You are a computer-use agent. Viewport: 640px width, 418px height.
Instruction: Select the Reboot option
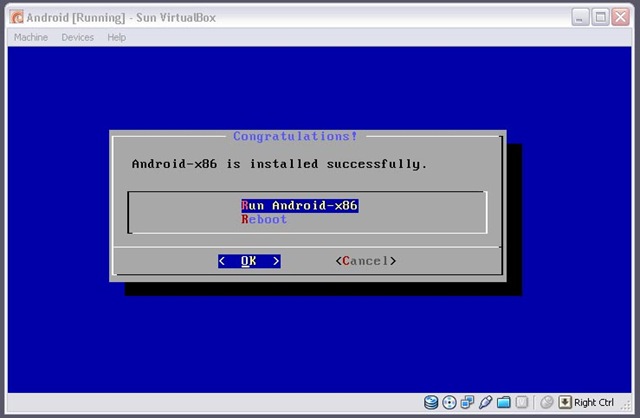(264, 220)
